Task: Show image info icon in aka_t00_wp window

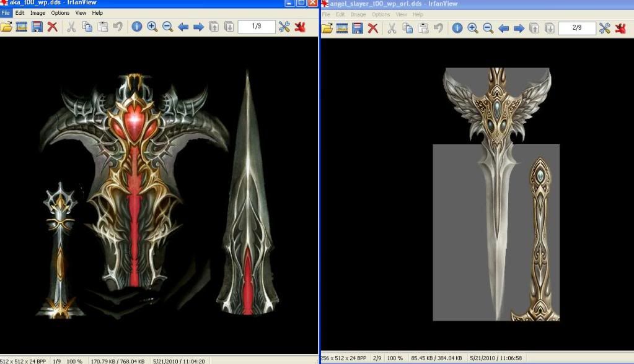Action: coord(136,27)
